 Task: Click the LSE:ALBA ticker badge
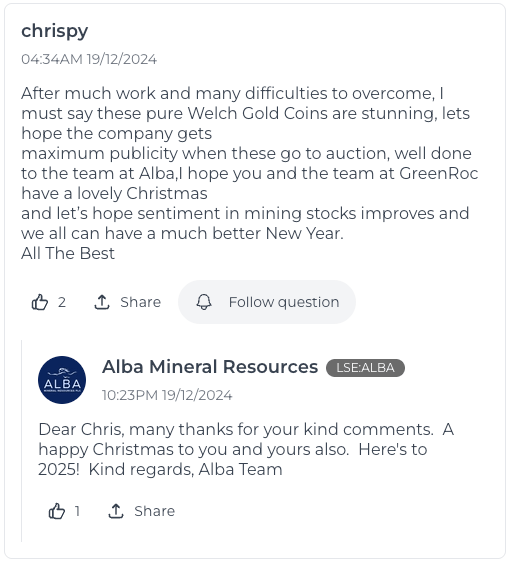(x=365, y=368)
